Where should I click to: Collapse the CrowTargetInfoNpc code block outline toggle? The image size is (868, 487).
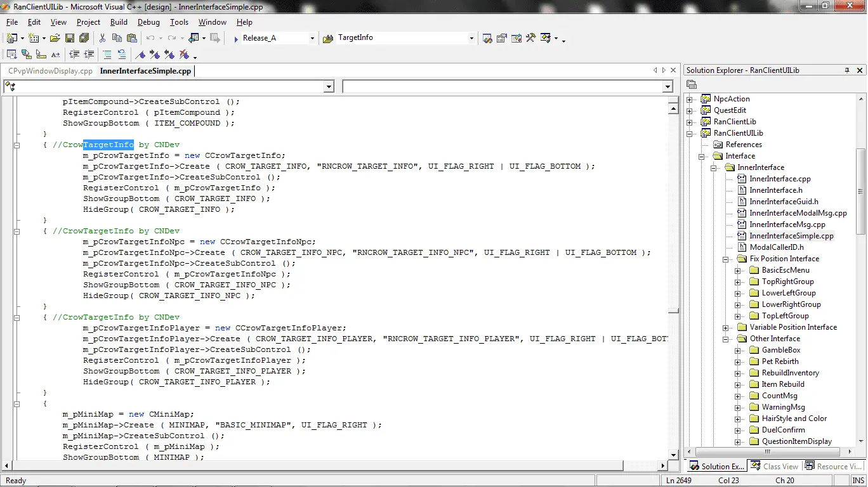pyautogui.click(x=17, y=231)
